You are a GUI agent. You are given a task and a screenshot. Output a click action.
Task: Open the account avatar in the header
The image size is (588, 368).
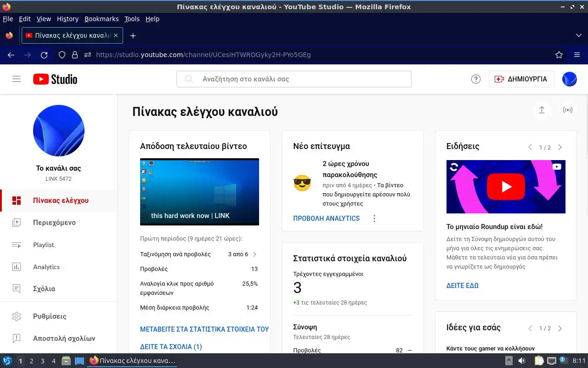click(570, 79)
